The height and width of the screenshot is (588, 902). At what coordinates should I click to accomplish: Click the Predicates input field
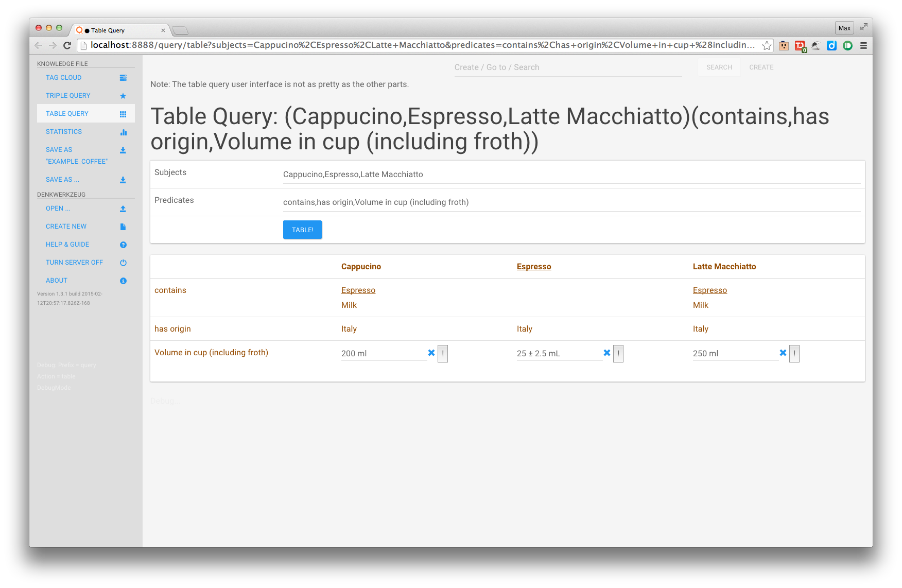[571, 202]
